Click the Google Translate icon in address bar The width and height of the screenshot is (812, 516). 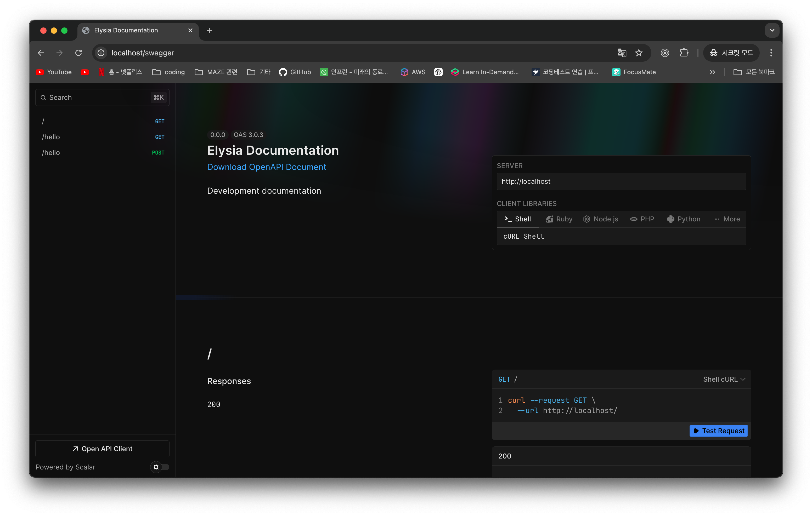[x=622, y=53]
